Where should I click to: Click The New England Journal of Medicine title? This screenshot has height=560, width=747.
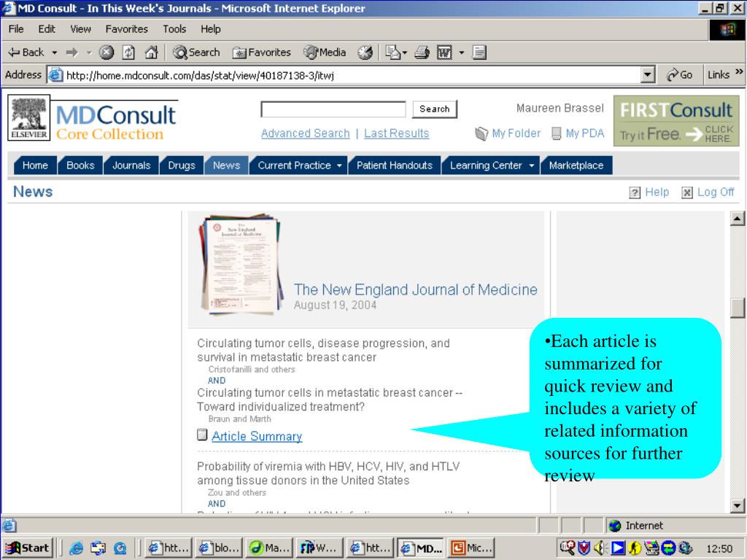[415, 289]
